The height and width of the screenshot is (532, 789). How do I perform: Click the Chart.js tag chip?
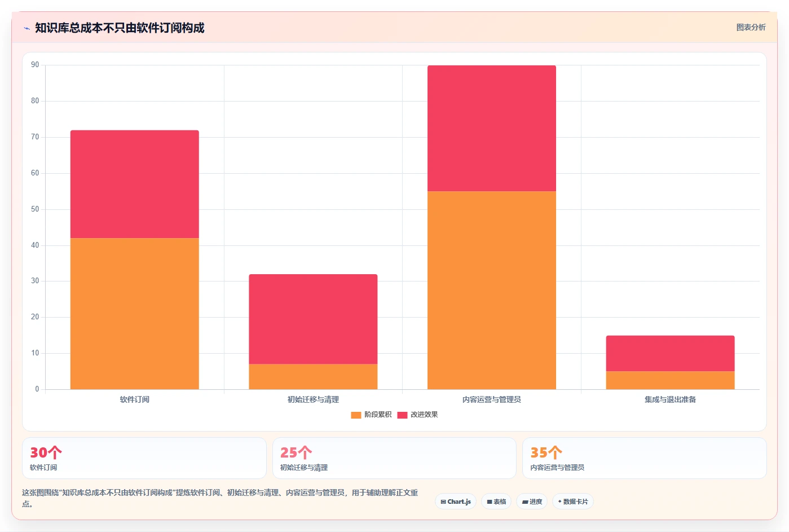pyautogui.click(x=456, y=502)
